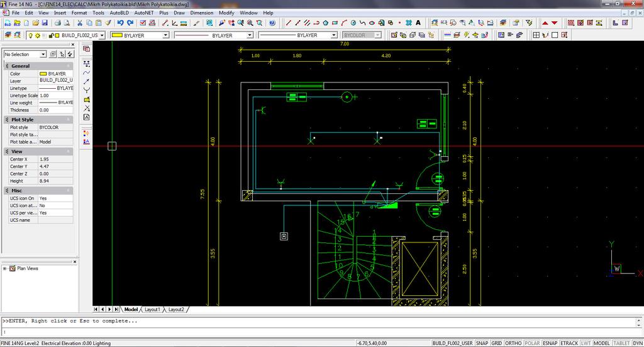644x347 pixels.
Task: Collapse the General properties section
Action: click(x=69, y=65)
